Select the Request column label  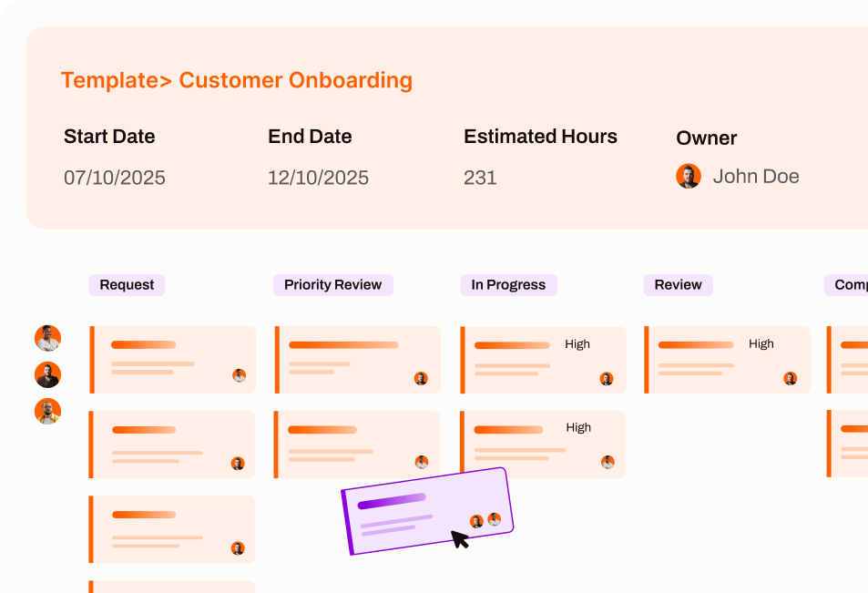click(x=127, y=285)
